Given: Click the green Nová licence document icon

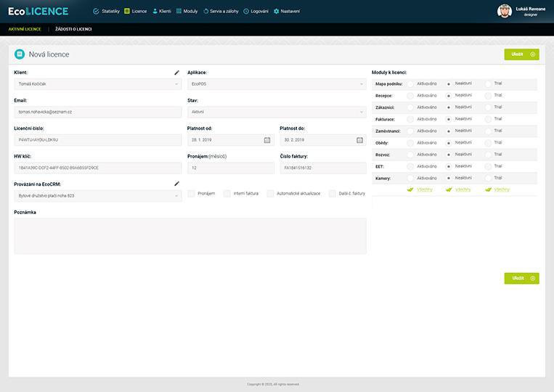Looking at the screenshot, I should [x=19, y=54].
